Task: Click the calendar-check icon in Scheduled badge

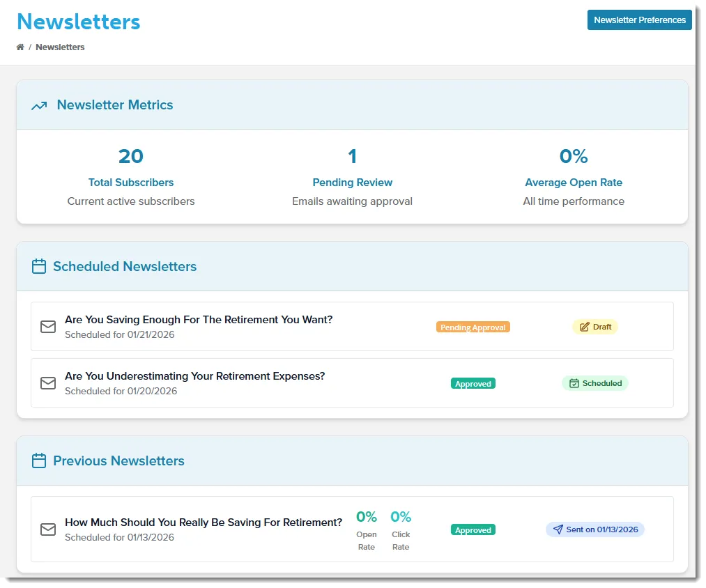Action: [x=574, y=383]
